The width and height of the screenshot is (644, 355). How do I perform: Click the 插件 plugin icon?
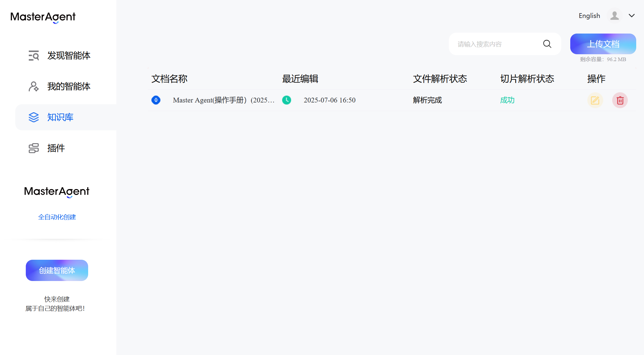coord(34,148)
